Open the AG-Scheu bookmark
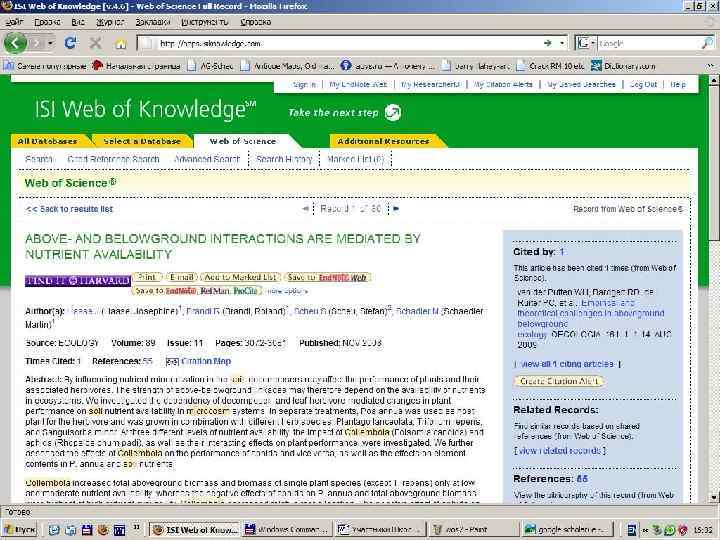720x540 pixels. [x=212, y=66]
